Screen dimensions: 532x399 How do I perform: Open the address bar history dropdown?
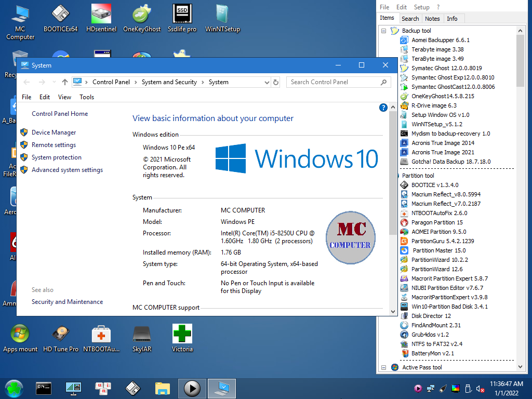click(266, 82)
